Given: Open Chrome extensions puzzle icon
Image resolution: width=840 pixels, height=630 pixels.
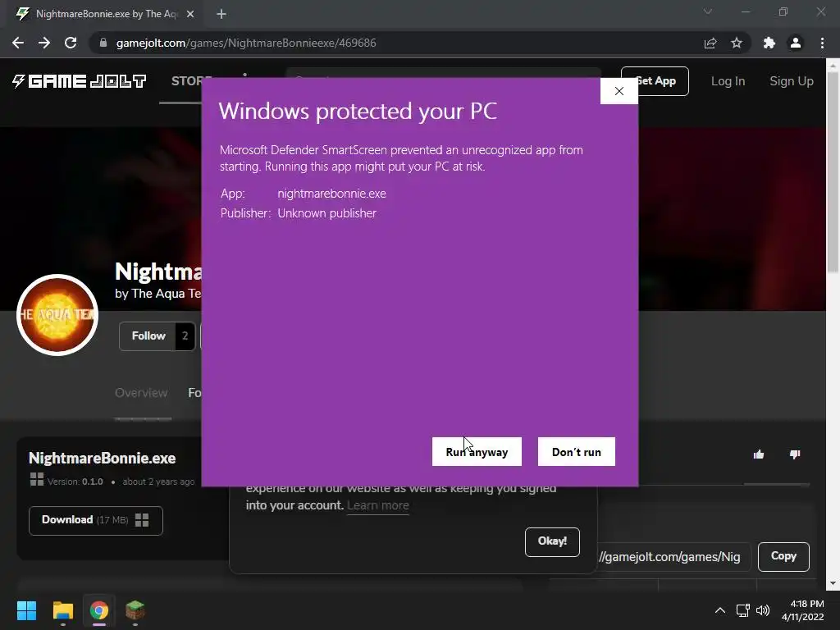Looking at the screenshot, I should [x=769, y=43].
